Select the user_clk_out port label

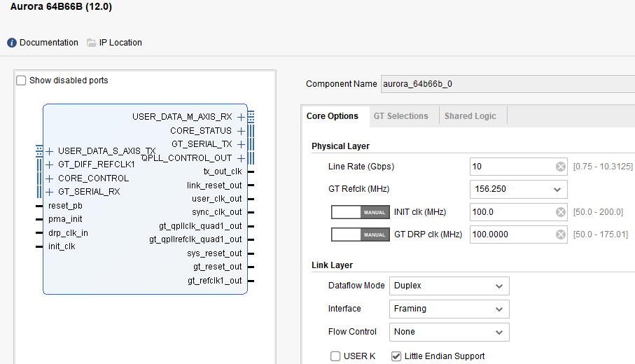point(216,199)
